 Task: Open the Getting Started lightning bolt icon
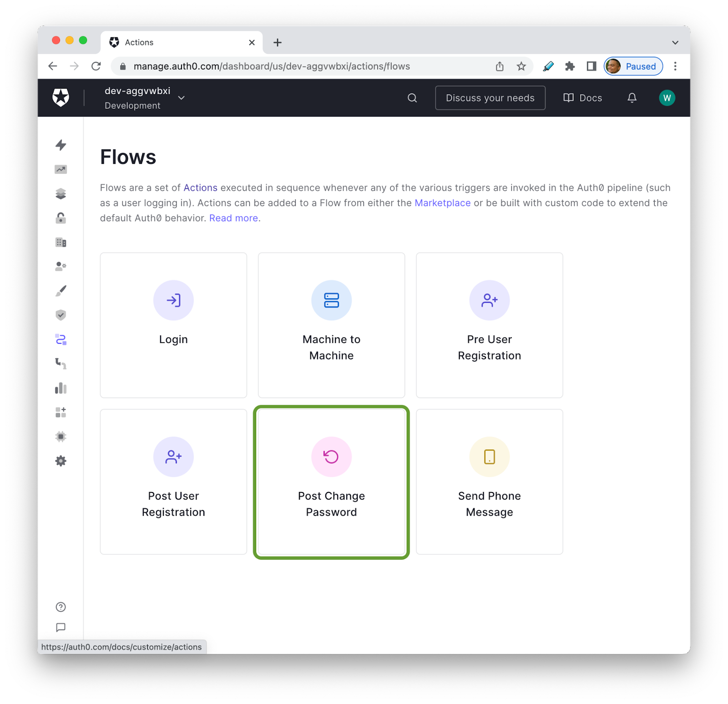[61, 145]
